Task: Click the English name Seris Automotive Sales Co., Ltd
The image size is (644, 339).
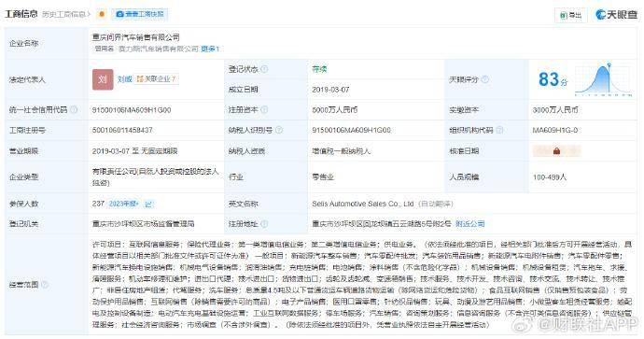Action: click(x=363, y=204)
